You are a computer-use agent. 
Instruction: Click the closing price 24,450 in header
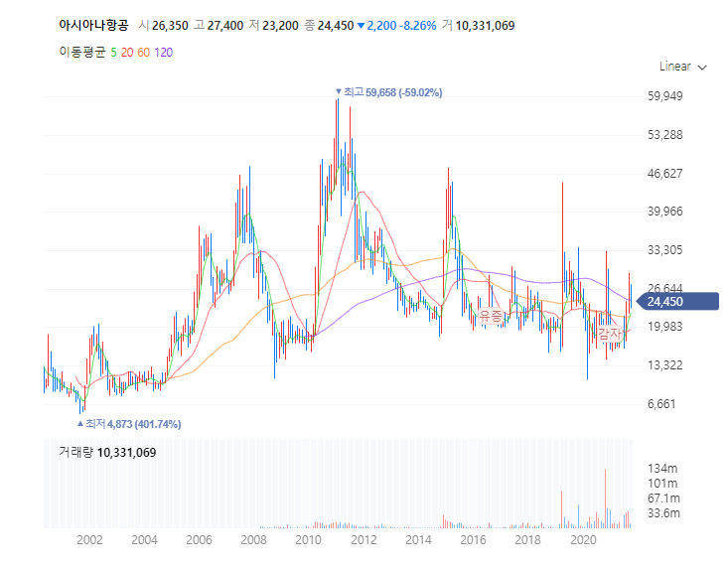336,26
